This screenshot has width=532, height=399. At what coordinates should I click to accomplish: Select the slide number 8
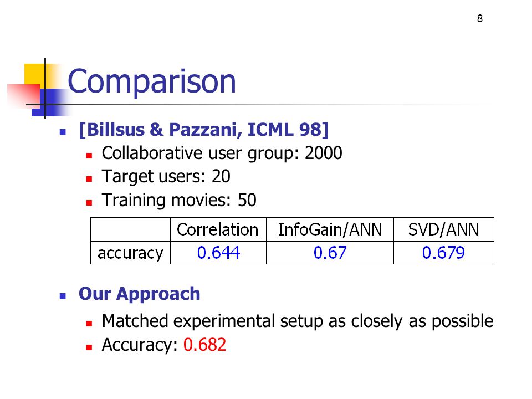[x=480, y=18]
